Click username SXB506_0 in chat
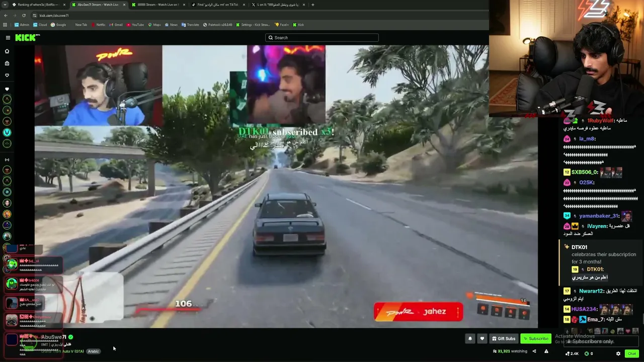The height and width of the screenshot is (362, 644). 584,172
